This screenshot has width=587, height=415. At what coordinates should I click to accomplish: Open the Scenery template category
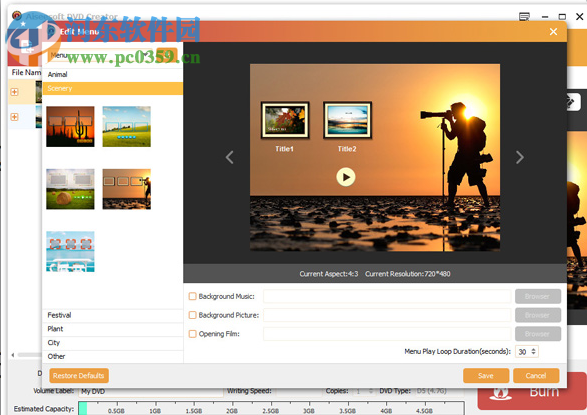click(x=113, y=88)
